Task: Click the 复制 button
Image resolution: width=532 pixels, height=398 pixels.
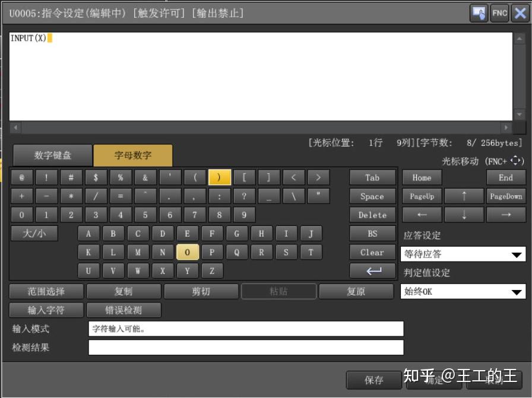Action: [123, 291]
